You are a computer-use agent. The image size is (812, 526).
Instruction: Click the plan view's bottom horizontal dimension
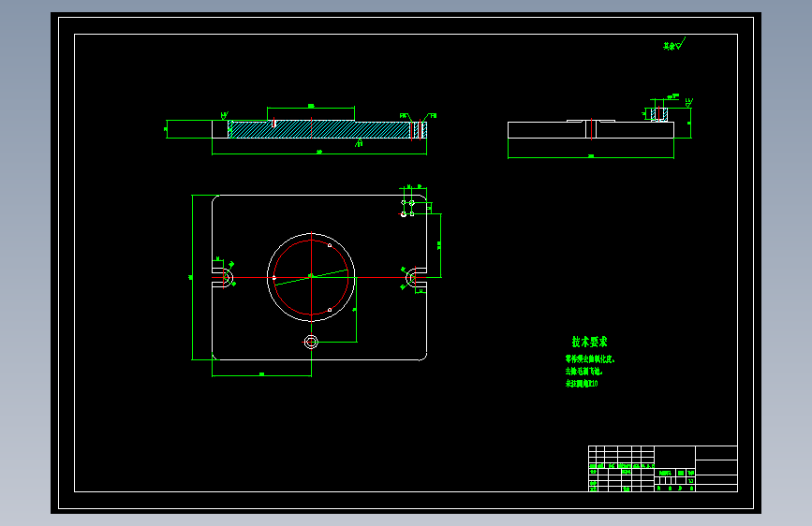point(261,374)
